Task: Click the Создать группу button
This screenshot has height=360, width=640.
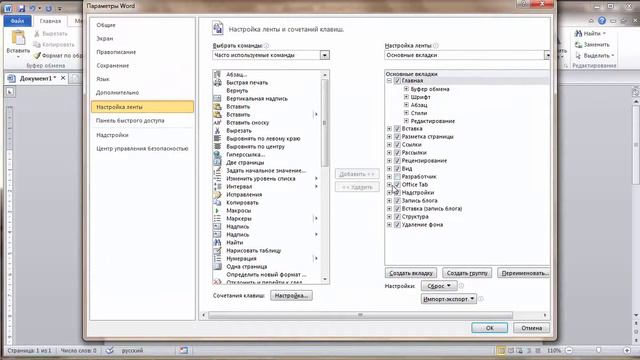Action: (x=467, y=273)
